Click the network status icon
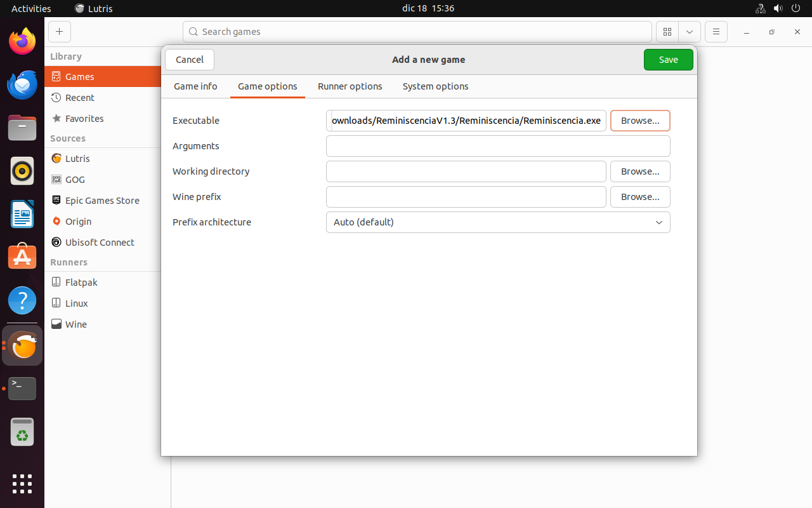812x508 pixels. click(x=761, y=8)
